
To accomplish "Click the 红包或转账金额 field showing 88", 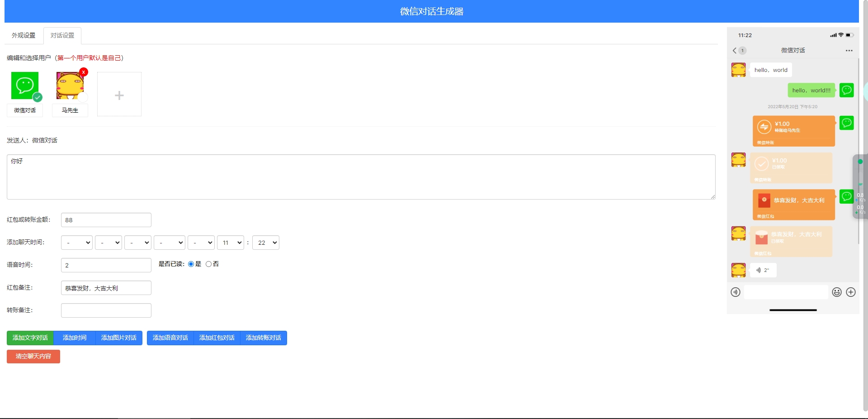I will coord(106,220).
